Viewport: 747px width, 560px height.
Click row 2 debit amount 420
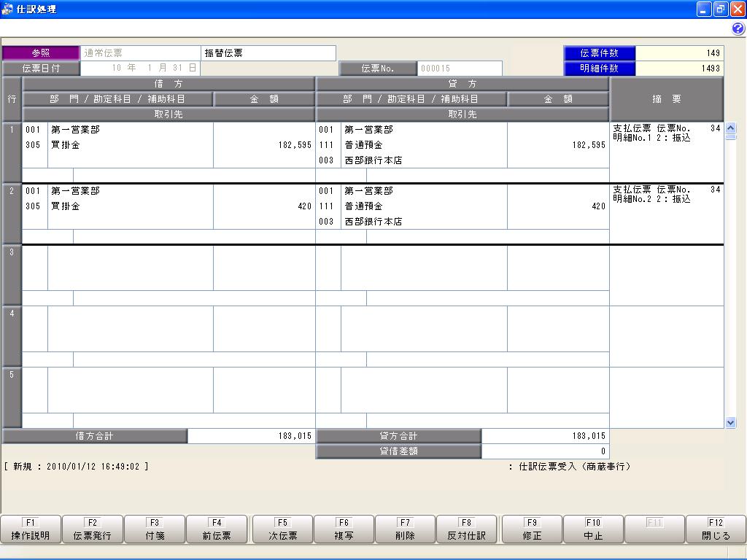point(304,206)
